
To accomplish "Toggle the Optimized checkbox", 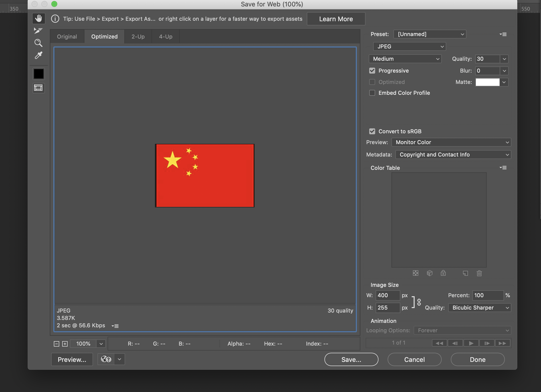I will [372, 82].
